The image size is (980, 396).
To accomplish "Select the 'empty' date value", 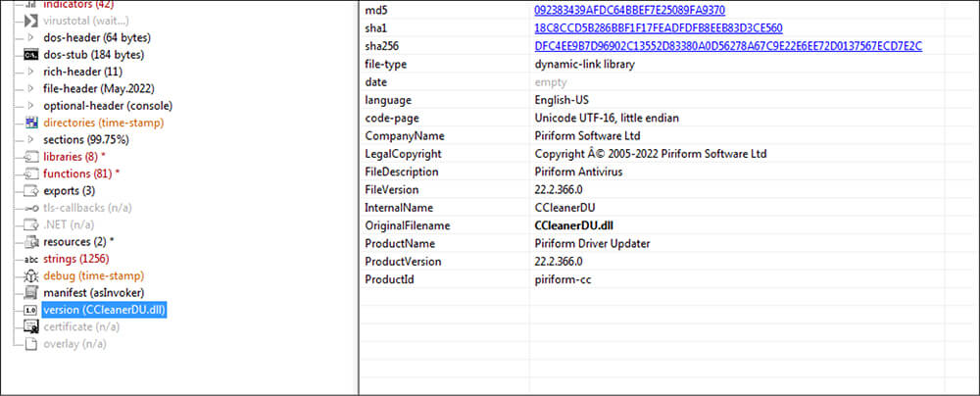I will (551, 82).
